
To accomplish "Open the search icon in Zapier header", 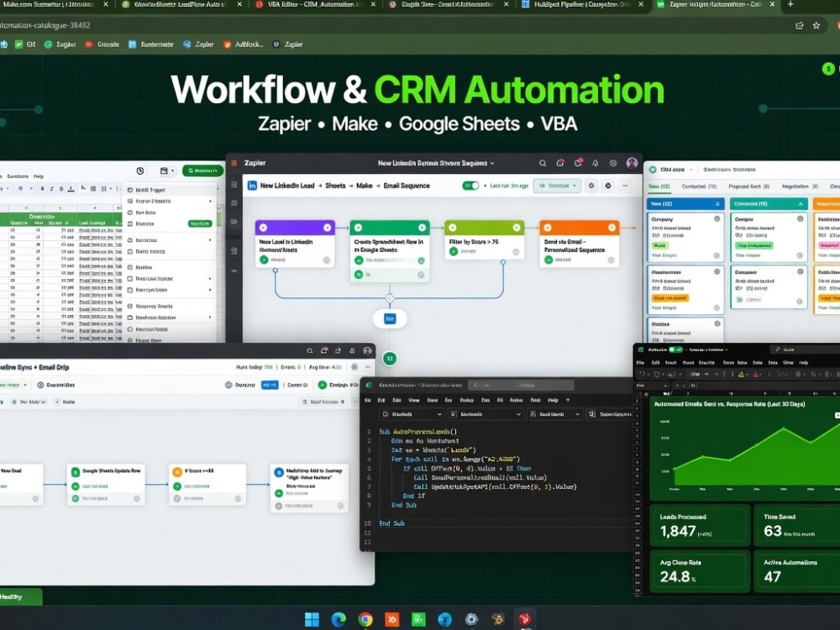I will pos(542,163).
